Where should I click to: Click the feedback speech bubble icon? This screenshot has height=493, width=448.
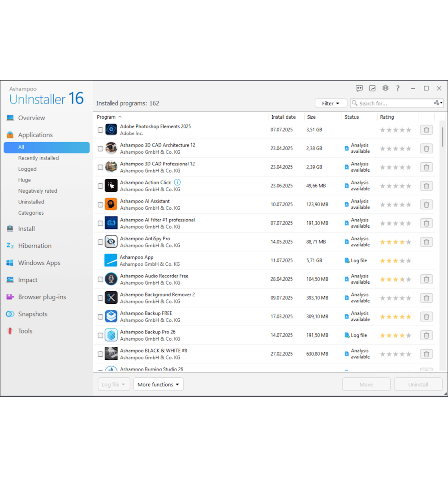(359, 88)
